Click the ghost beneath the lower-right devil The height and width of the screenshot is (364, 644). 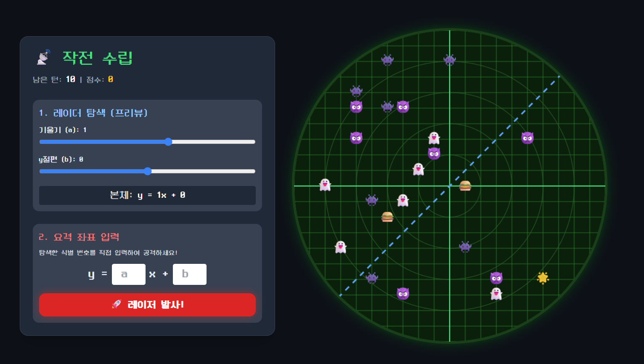(x=496, y=293)
